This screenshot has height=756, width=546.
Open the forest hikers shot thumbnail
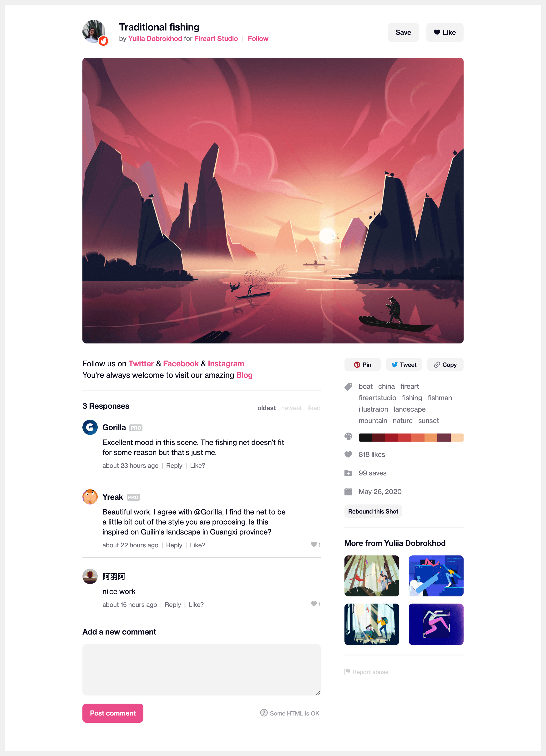(x=372, y=624)
